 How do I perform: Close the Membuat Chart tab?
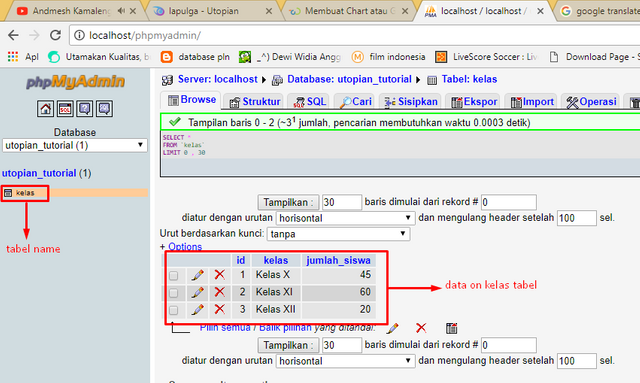click(405, 11)
